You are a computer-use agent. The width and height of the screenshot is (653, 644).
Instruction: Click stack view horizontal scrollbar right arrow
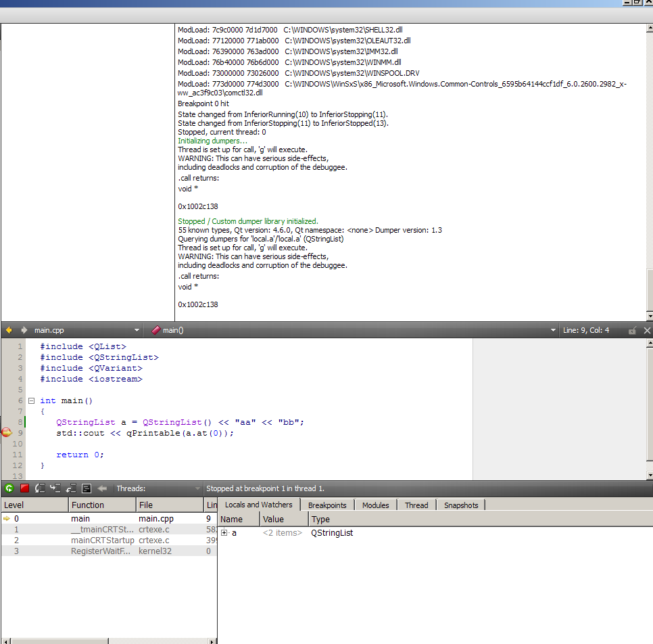pos(213,641)
